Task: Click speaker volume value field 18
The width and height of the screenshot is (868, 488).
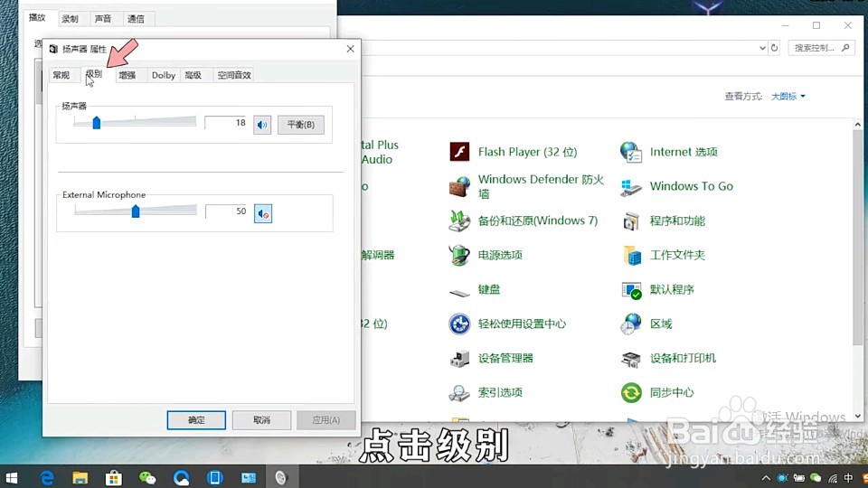Action: point(226,123)
